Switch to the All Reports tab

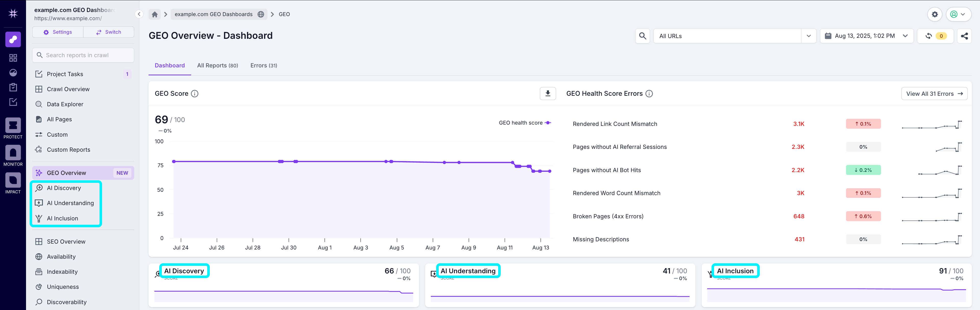pos(217,65)
